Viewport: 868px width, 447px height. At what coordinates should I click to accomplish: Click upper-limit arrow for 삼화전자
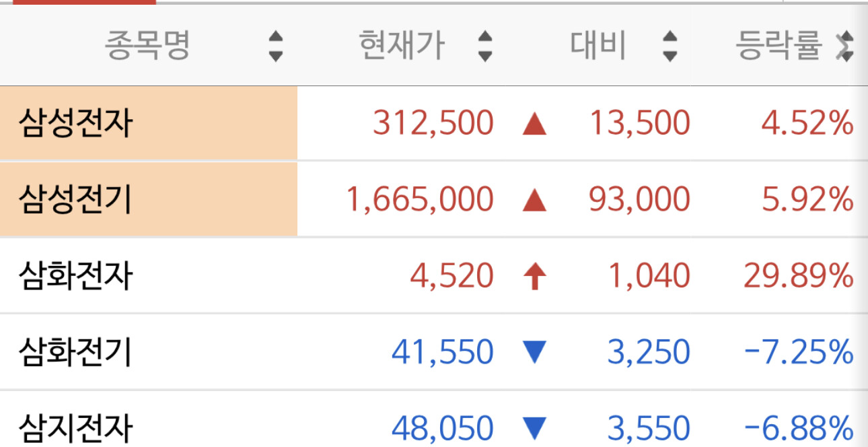pos(534,276)
